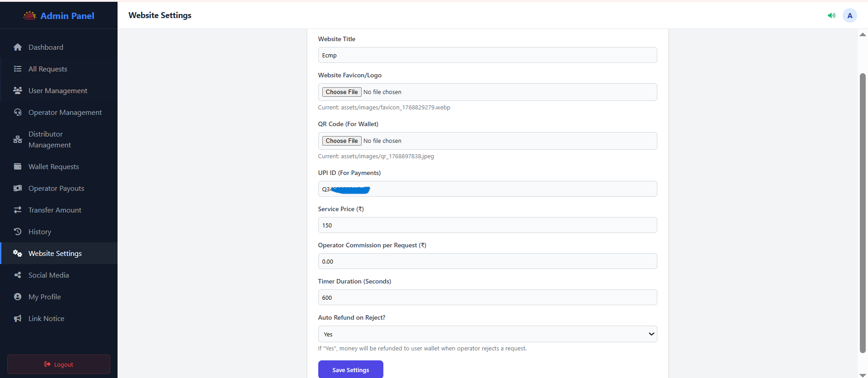
Task: Go to the My Profile page
Action: click(x=44, y=297)
